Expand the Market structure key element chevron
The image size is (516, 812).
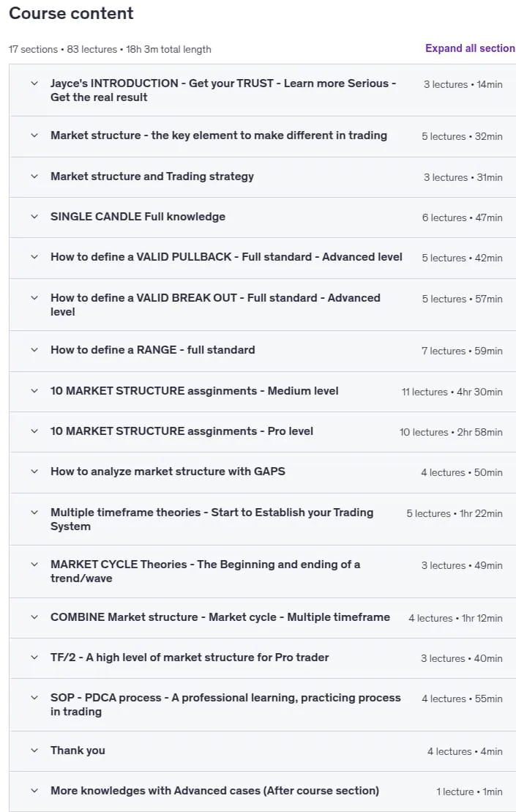coord(34,135)
